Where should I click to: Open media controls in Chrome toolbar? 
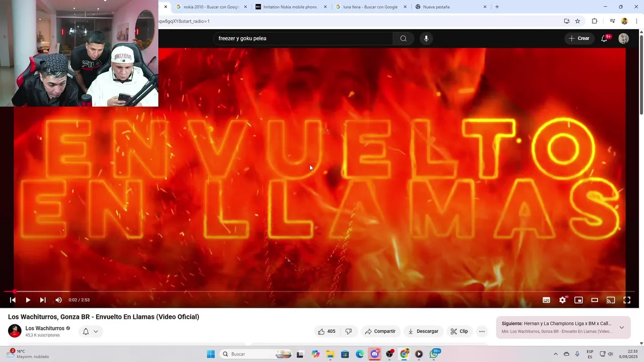coord(612,21)
